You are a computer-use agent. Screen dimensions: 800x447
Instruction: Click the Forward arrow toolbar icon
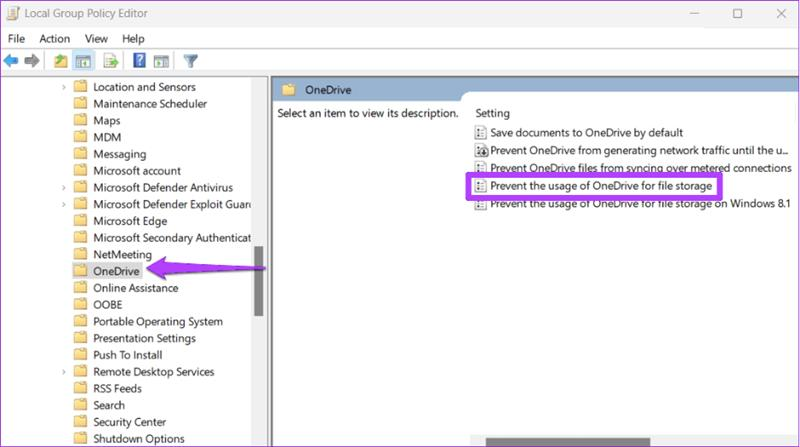32,61
